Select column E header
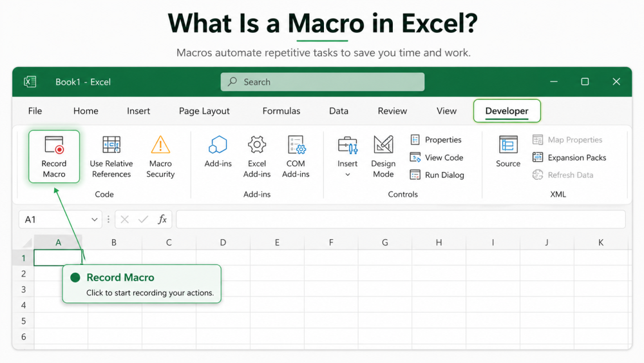This screenshot has width=644, height=363. tap(277, 242)
